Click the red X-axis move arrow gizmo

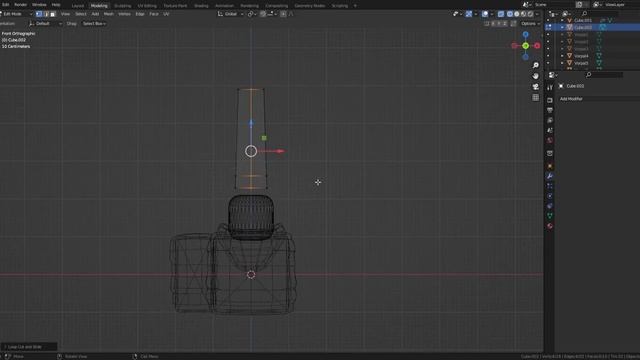pos(280,151)
